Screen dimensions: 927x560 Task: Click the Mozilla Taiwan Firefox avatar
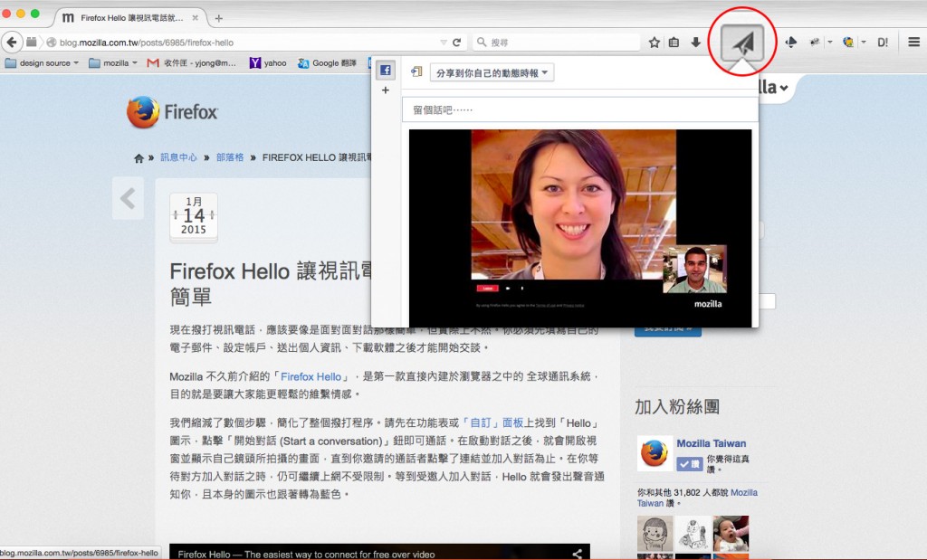(655, 453)
